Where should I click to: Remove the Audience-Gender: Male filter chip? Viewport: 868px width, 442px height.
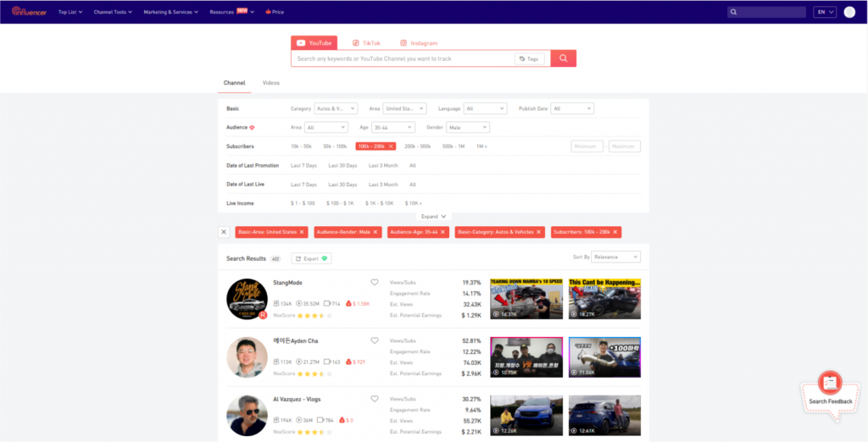pyautogui.click(x=376, y=232)
